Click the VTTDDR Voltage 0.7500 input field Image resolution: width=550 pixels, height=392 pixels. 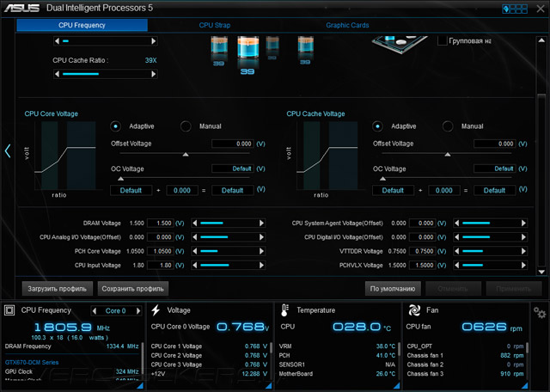[422, 251]
